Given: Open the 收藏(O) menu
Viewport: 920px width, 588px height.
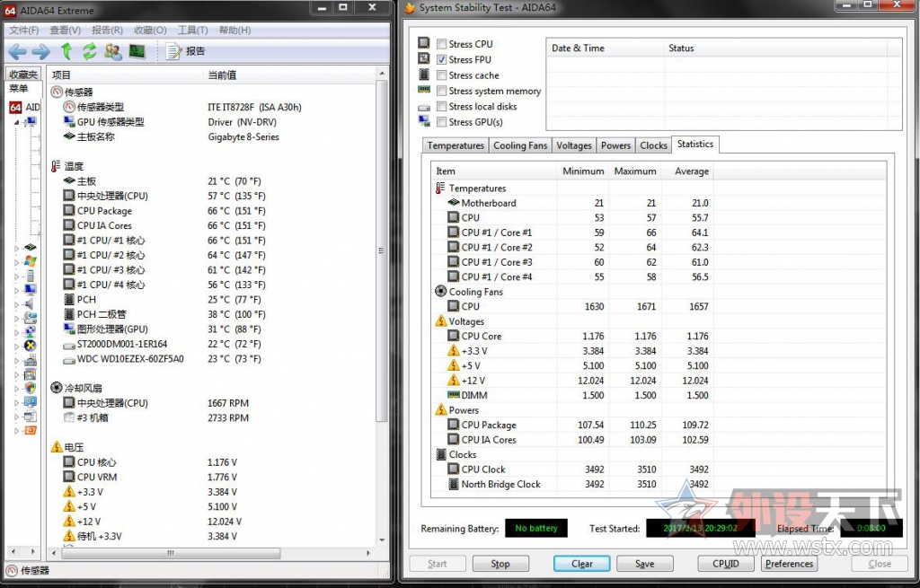Looking at the screenshot, I should [150, 30].
